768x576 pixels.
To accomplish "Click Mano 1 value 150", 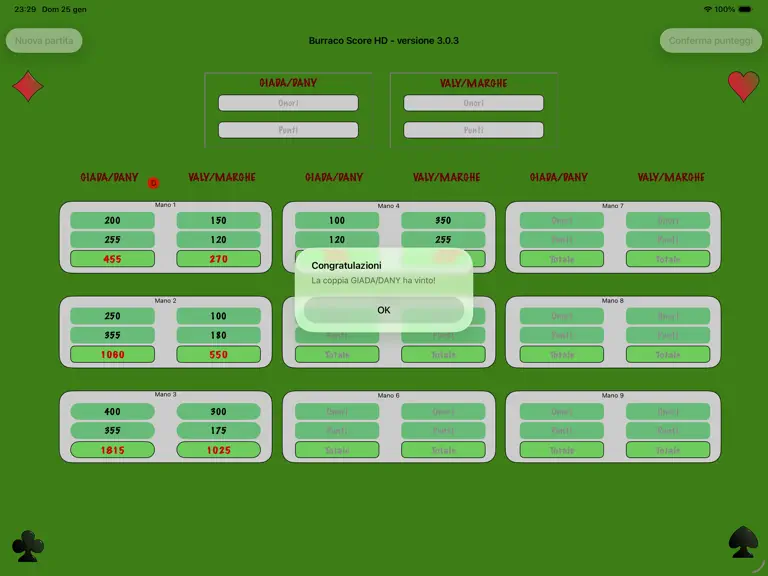I will click(x=218, y=220).
